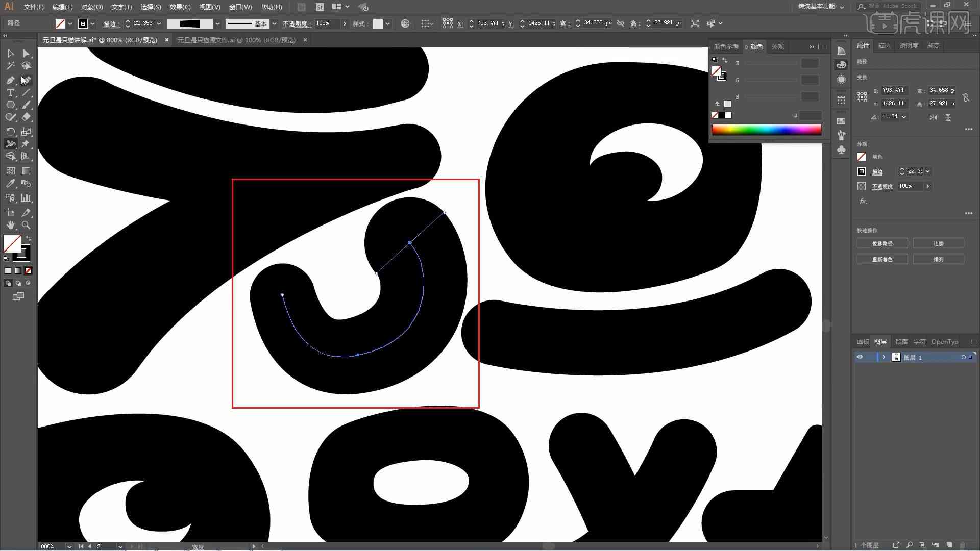Screen dimensions: 980x551
Task: Select the Rotate tool icon
Action: [x=10, y=131]
